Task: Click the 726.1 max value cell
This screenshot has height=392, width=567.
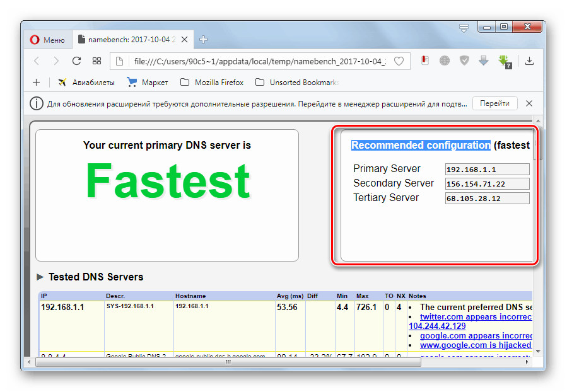Action: click(x=366, y=308)
